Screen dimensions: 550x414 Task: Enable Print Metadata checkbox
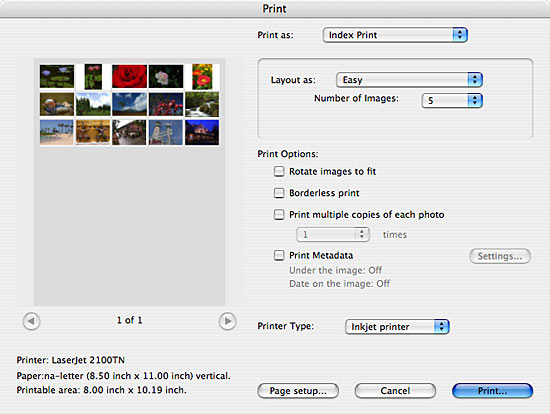pyautogui.click(x=279, y=255)
